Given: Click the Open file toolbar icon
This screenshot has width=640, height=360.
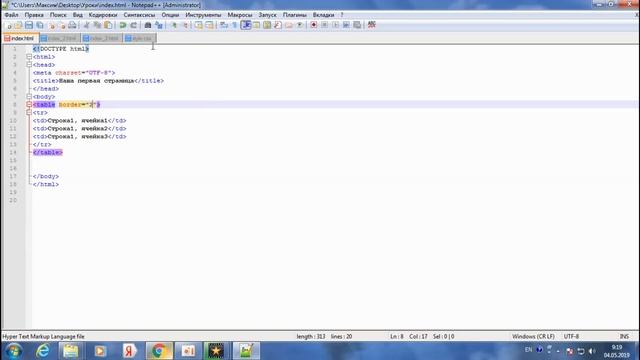Looking at the screenshot, I should pos(18,25).
